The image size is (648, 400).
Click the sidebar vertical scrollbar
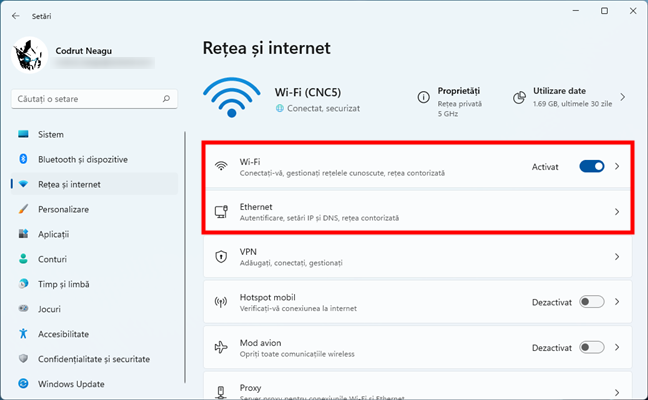click(x=185, y=257)
